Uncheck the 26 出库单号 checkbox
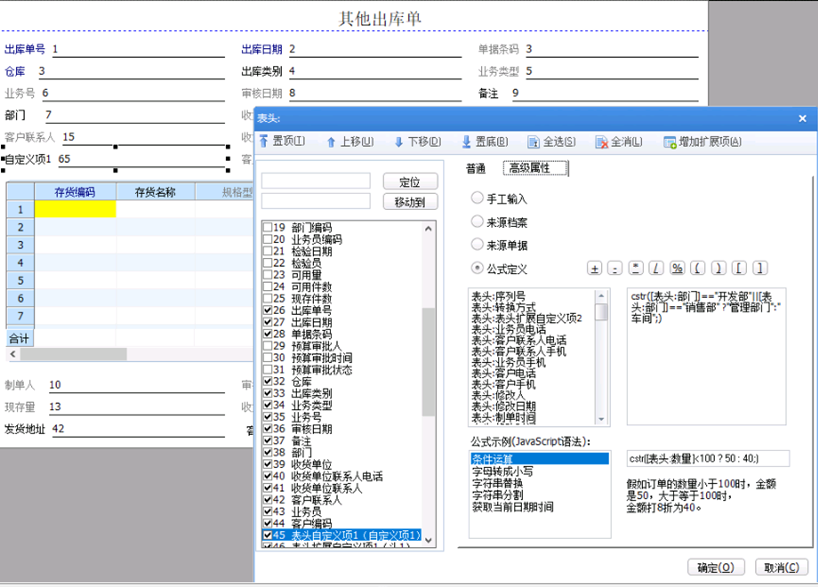The image size is (818, 587). (267, 311)
